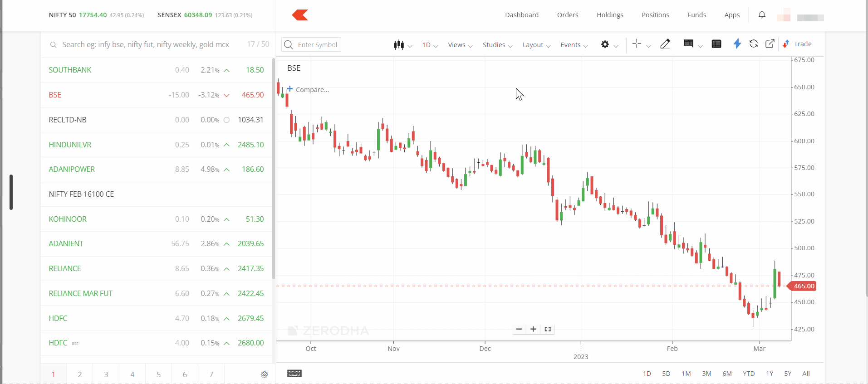The height and width of the screenshot is (384, 868).
Task: Refresh the chart with the reload icon
Action: tap(753, 44)
